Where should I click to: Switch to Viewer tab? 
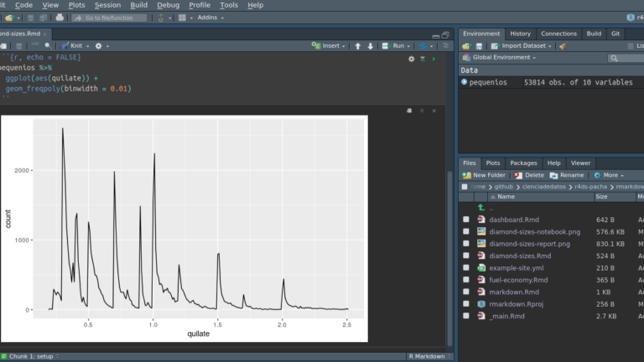tap(580, 163)
